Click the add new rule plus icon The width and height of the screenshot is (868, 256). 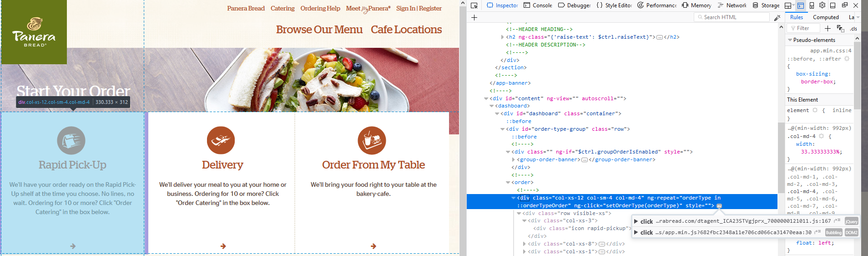[828, 28]
